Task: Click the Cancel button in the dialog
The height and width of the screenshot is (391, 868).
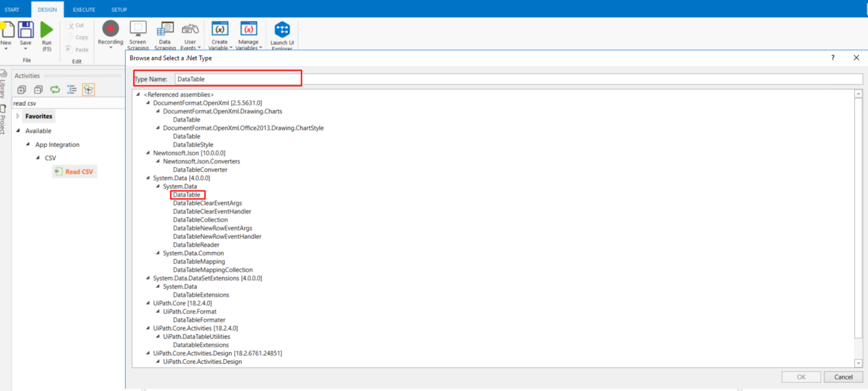Action: click(x=843, y=377)
